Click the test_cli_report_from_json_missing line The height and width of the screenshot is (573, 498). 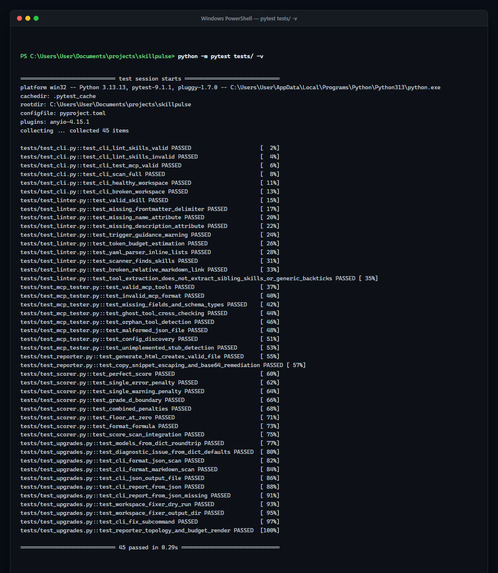pyautogui.click(x=150, y=496)
